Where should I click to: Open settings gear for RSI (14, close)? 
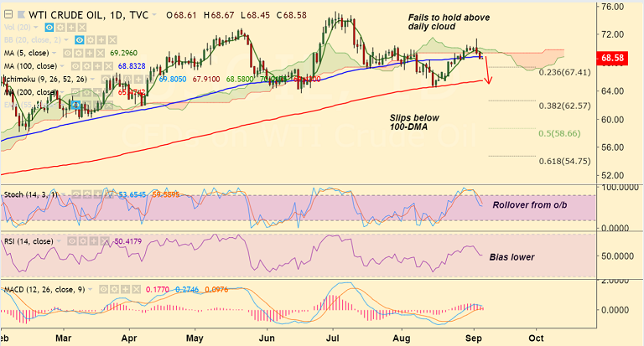pos(83,241)
